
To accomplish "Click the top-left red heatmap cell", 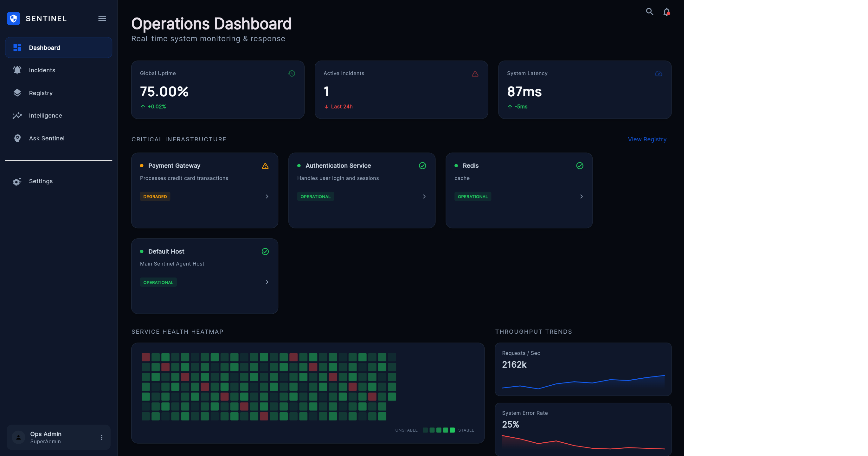I will point(145,357).
